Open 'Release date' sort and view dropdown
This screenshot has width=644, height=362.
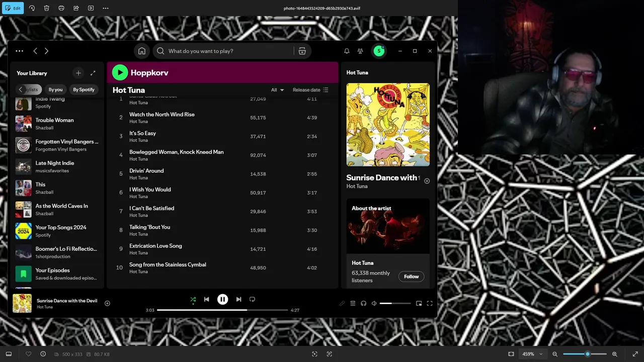310,90
